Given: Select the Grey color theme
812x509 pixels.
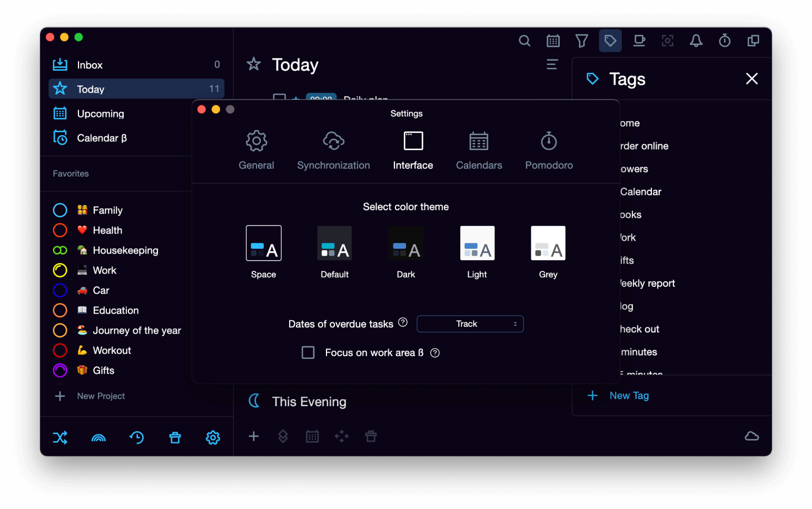Looking at the screenshot, I should pyautogui.click(x=548, y=252).
